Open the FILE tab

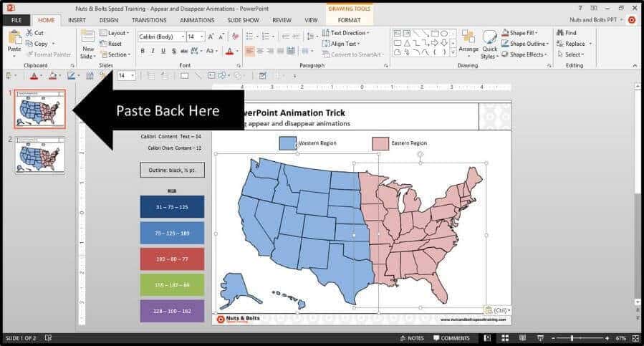pos(16,20)
